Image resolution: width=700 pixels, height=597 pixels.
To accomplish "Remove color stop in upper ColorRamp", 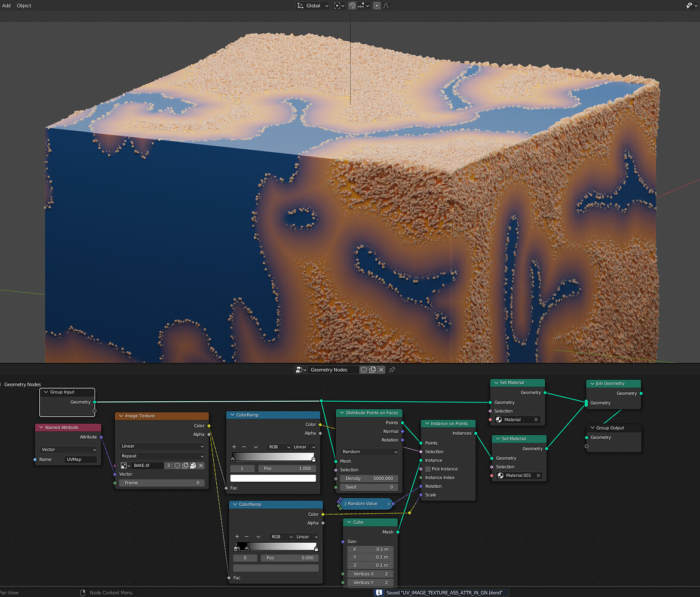I will 244,447.
